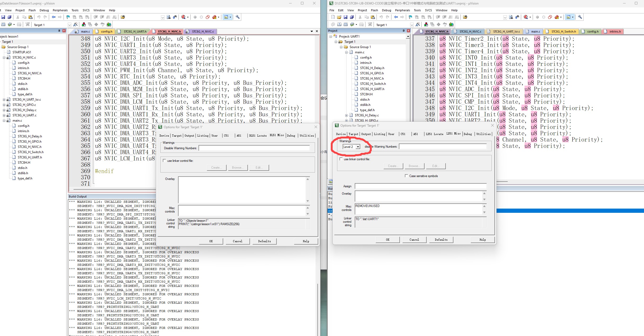Screen dimensions: 644x336
Task: Click the Insert bookmark flag icon in right toolbar
Action: [410, 17]
